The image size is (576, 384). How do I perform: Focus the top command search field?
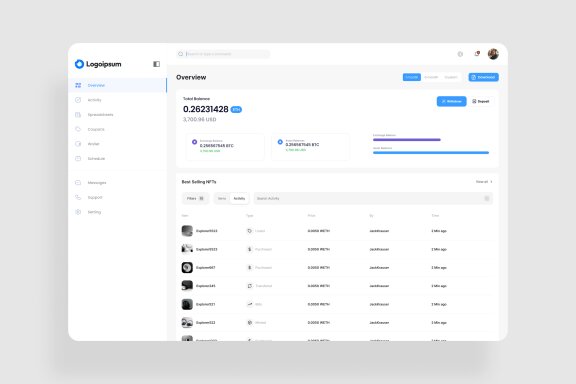point(223,54)
